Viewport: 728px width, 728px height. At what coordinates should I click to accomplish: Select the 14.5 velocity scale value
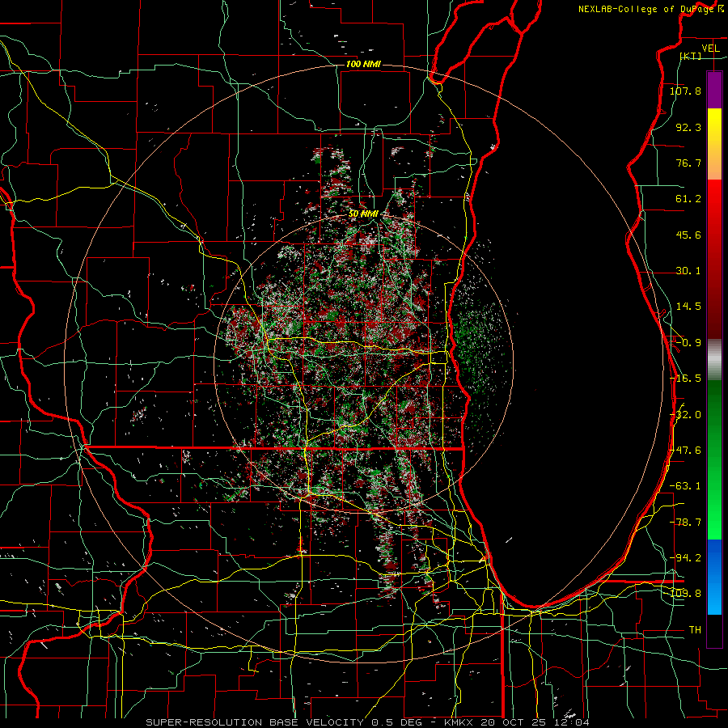pos(688,307)
